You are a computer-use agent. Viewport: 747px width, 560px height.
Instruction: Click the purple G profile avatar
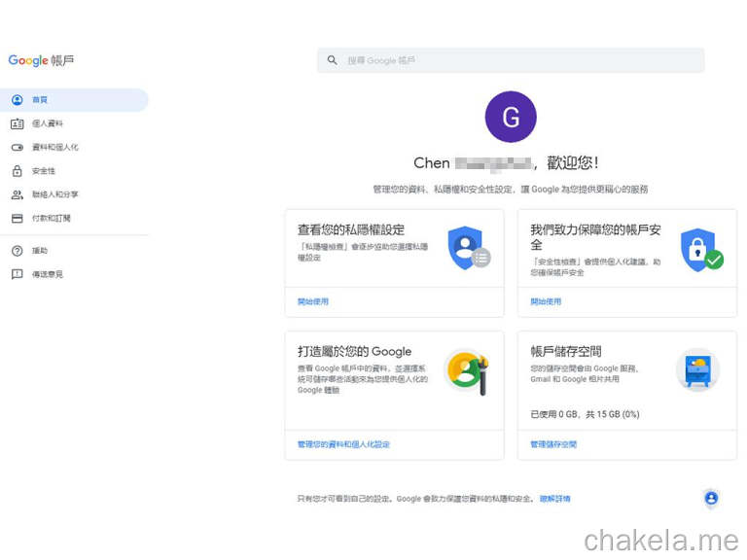(x=511, y=117)
